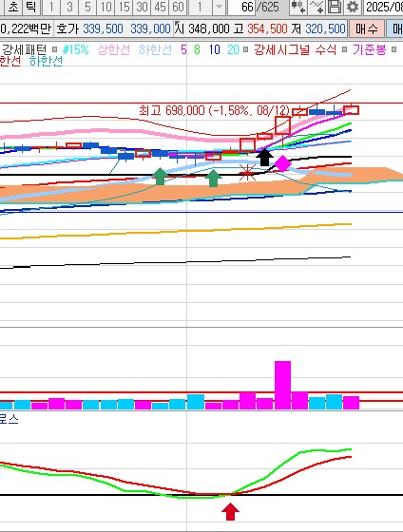Choose 30 interval button
Viewport: 403px width, 532px height.
click(142, 7)
